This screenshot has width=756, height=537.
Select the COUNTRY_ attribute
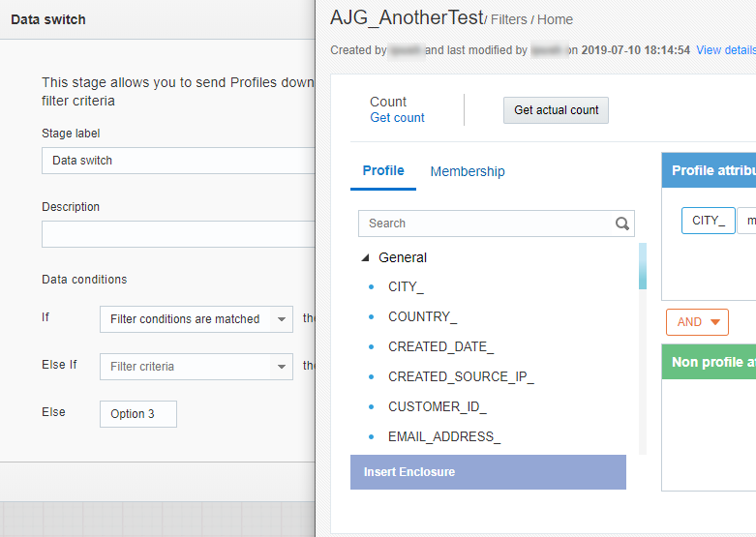[x=422, y=317]
